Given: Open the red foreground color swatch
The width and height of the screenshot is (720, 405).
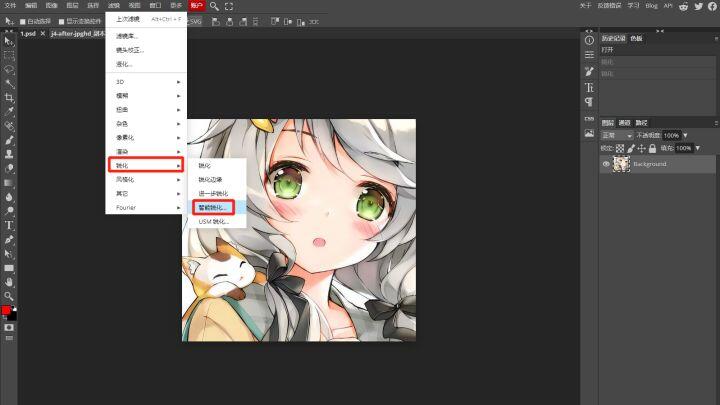Looking at the screenshot, I should pos(6,310).
